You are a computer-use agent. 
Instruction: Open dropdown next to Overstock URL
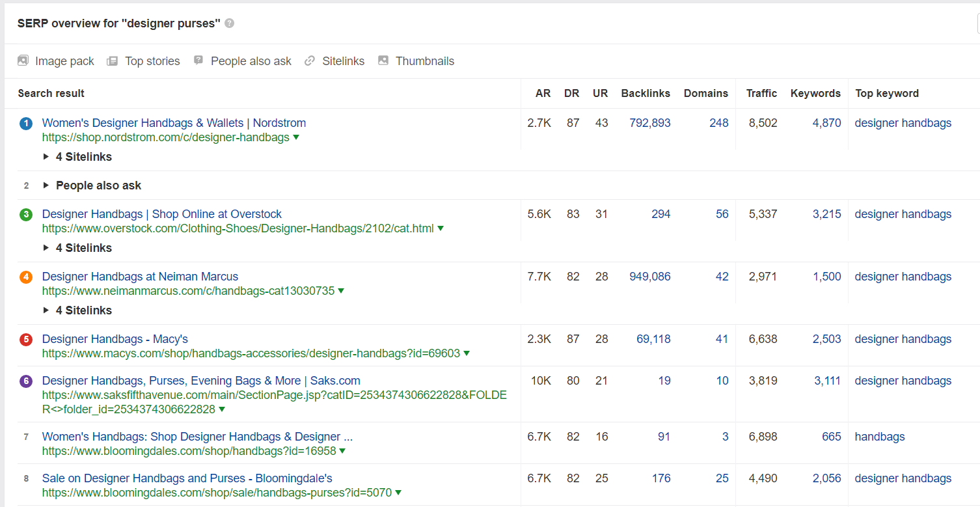point(441,228)
